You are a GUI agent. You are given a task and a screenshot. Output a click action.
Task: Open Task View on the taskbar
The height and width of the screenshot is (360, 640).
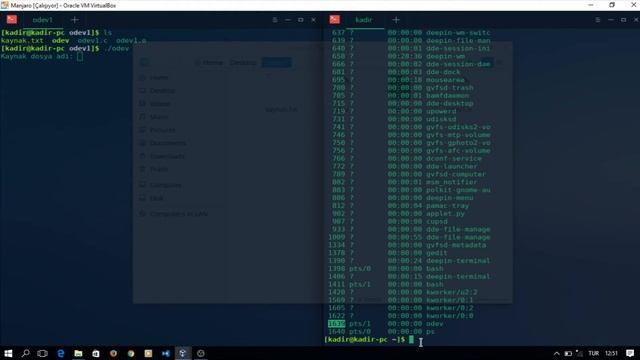[x=42, y=353]
